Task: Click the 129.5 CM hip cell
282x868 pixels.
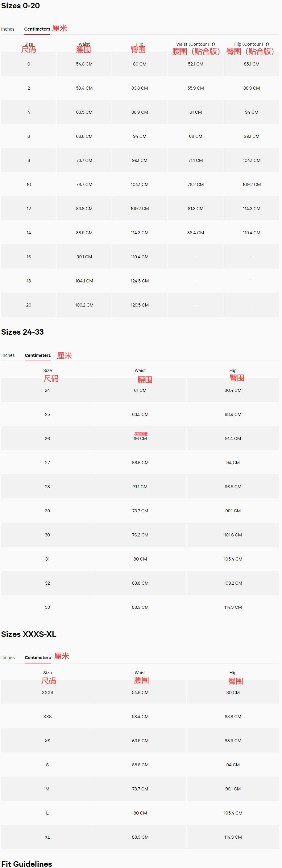Action: click(x=140, y=305)
